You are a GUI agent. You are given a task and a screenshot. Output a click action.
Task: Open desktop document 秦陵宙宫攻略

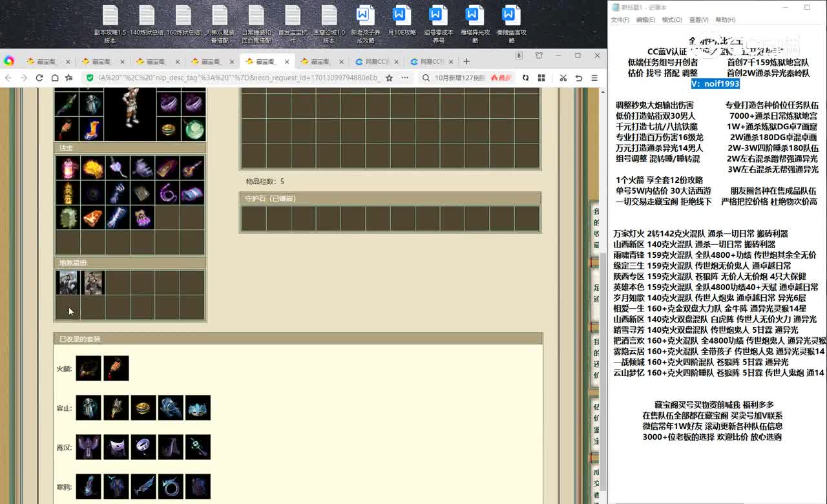pos(511,24)
